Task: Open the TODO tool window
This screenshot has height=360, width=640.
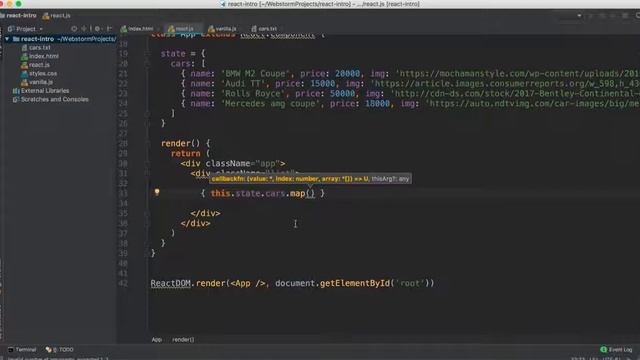Action: pos(60,350)
